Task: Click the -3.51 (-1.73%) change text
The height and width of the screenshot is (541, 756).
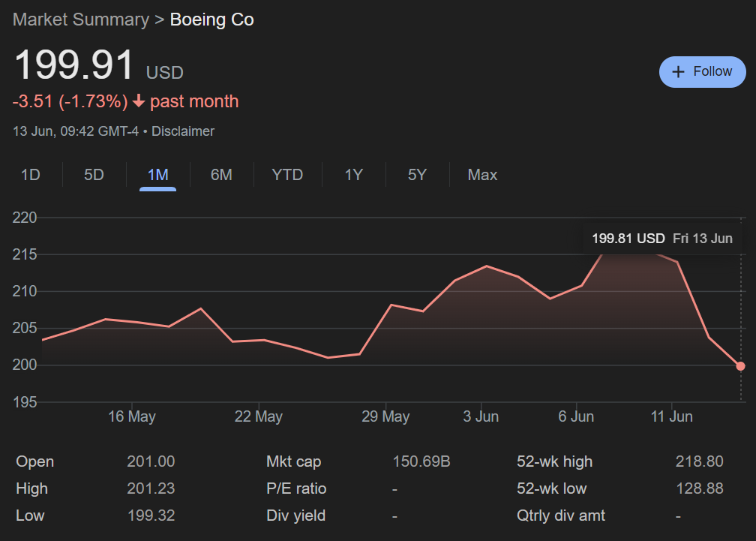Action: [70, 101]
